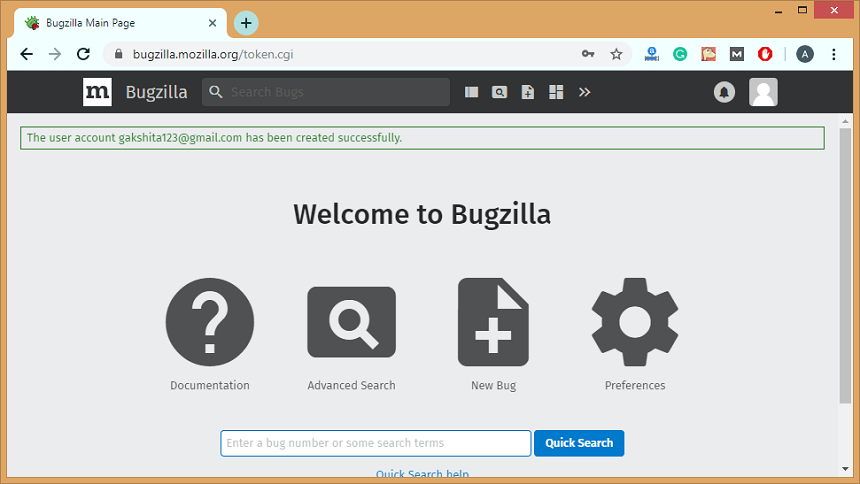Reload the Bugzilla page
This screenshot has width=860, height=484.
click(x=83, y=54)
